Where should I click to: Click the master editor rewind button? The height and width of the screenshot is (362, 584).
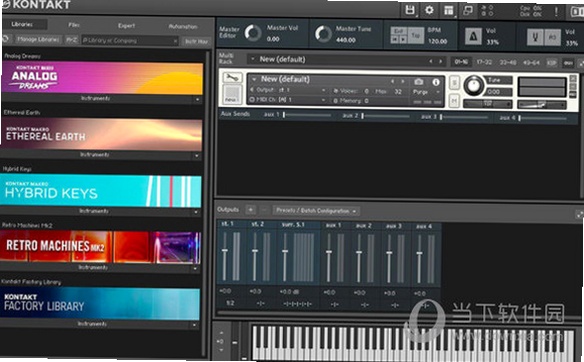pyautogui.click(x=395, y=39)
